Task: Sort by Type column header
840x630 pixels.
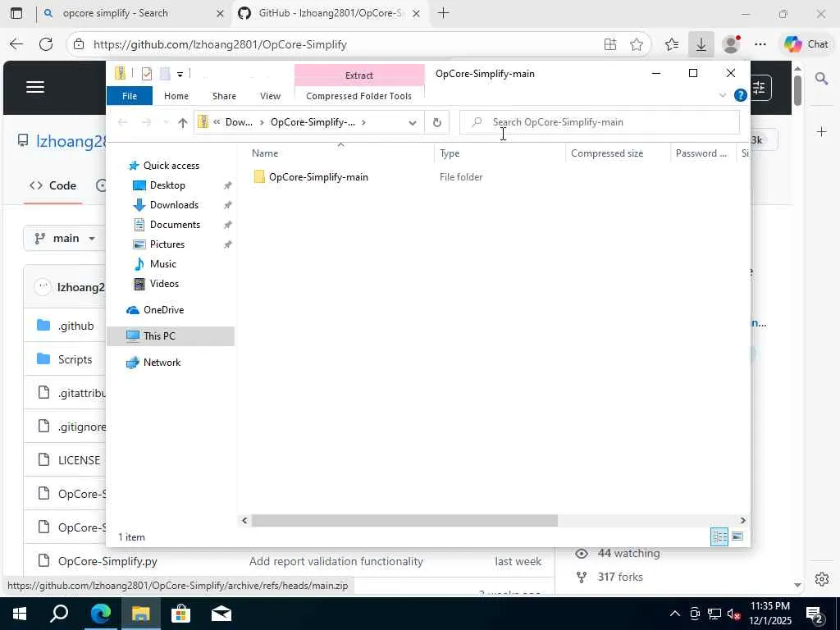Action: click(450, 153)
